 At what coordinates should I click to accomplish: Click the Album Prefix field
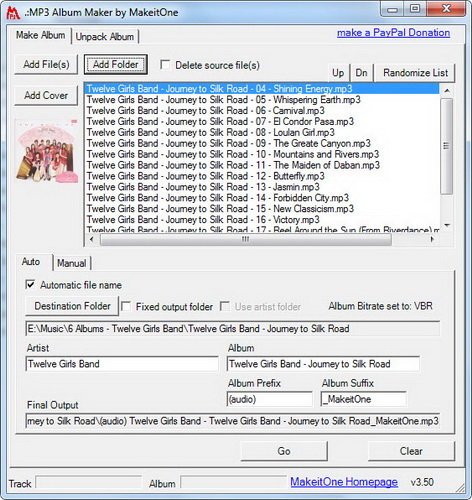pyautogui.click(x=270, y=399)
